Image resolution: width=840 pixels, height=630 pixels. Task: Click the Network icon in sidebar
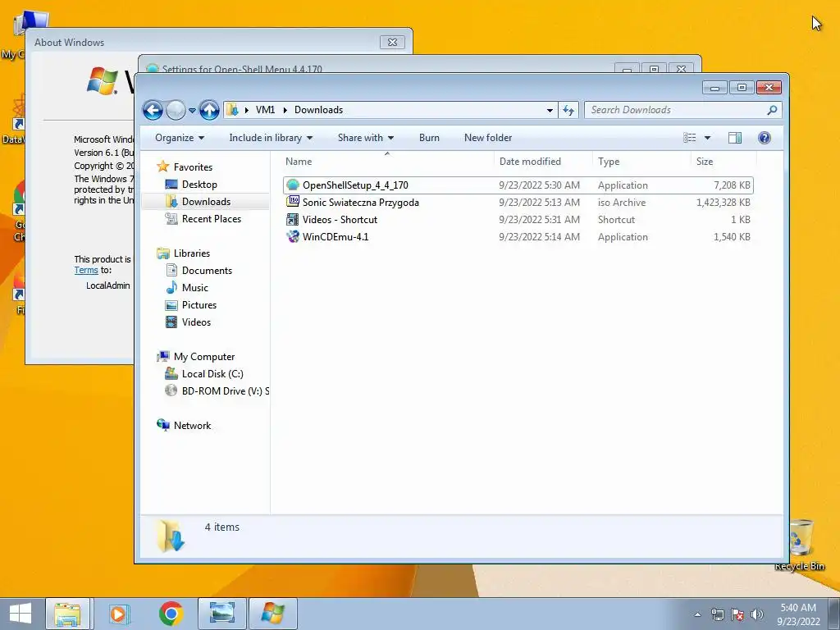point(163,425)
